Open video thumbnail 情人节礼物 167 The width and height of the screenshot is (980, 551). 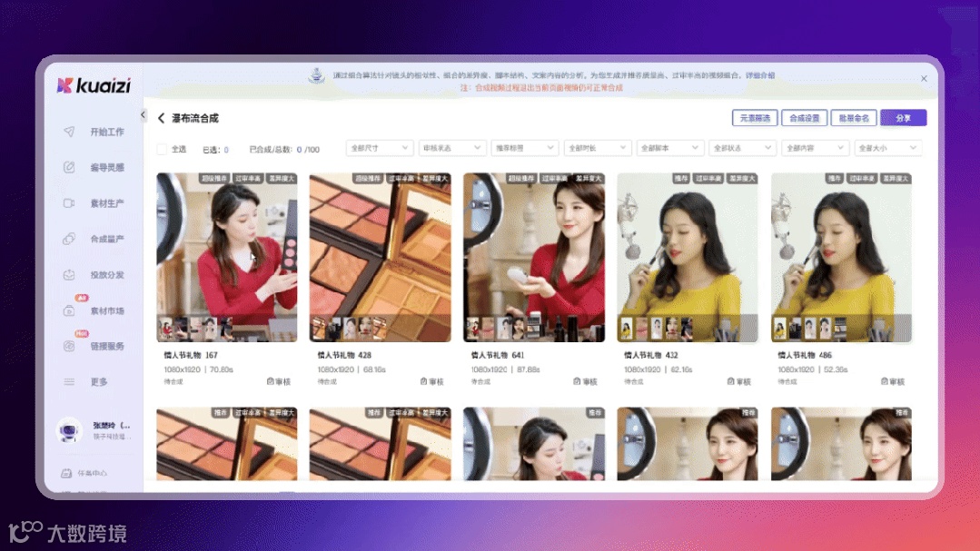[x=227, y=258]
